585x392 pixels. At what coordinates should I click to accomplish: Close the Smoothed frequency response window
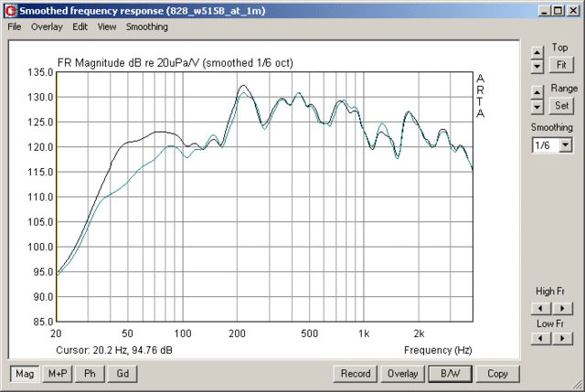tap(573, 11)
